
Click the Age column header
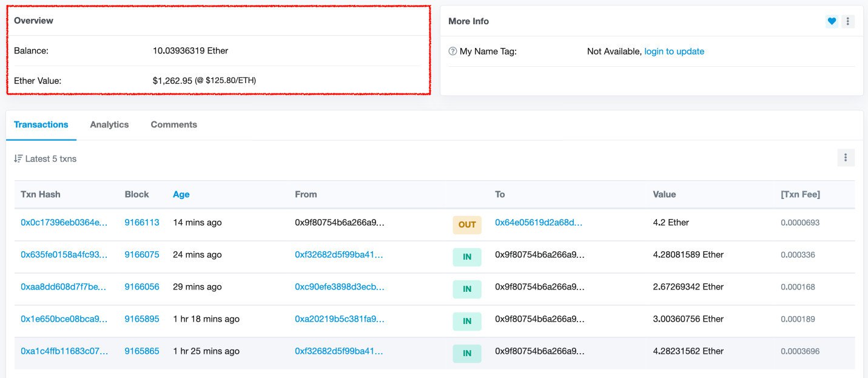181,194
